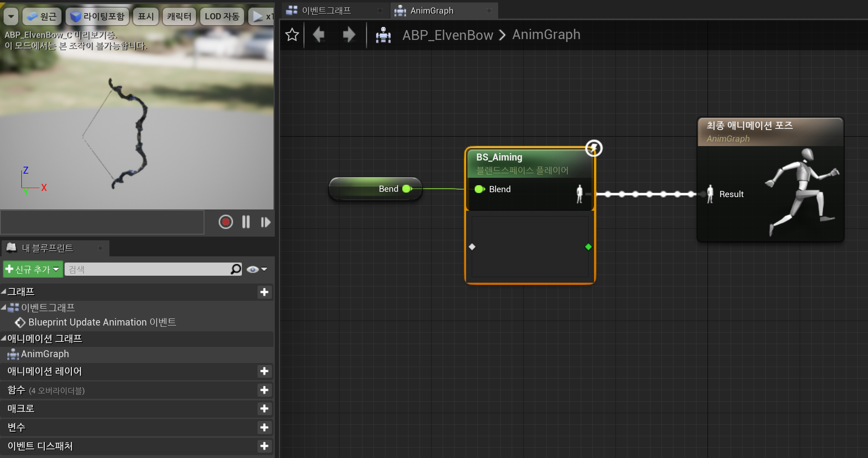
Task: Open the viewport options arrow dropdown
Action: [11, 16]
